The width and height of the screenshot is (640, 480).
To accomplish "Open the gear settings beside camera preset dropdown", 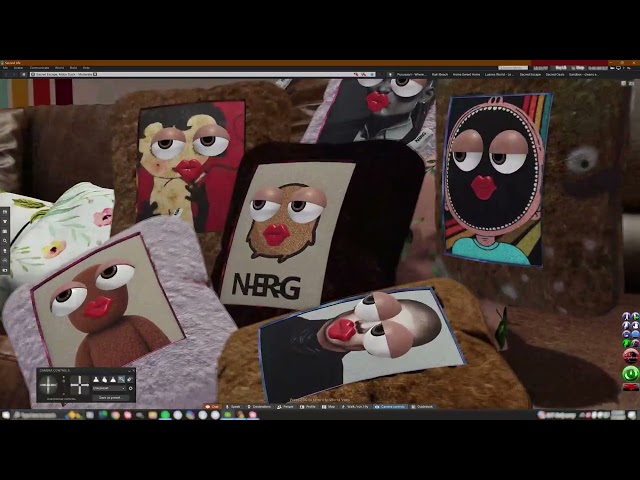I will pos(131,389).
